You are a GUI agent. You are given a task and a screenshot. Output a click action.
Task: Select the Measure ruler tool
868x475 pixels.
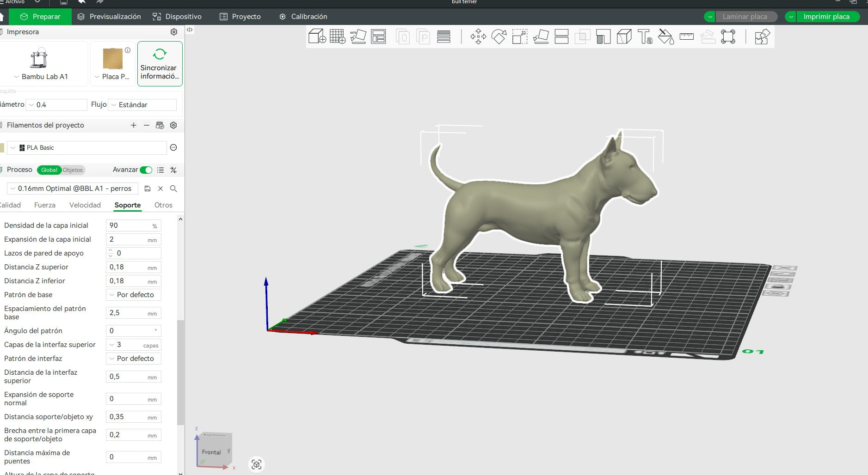[687, 37]
